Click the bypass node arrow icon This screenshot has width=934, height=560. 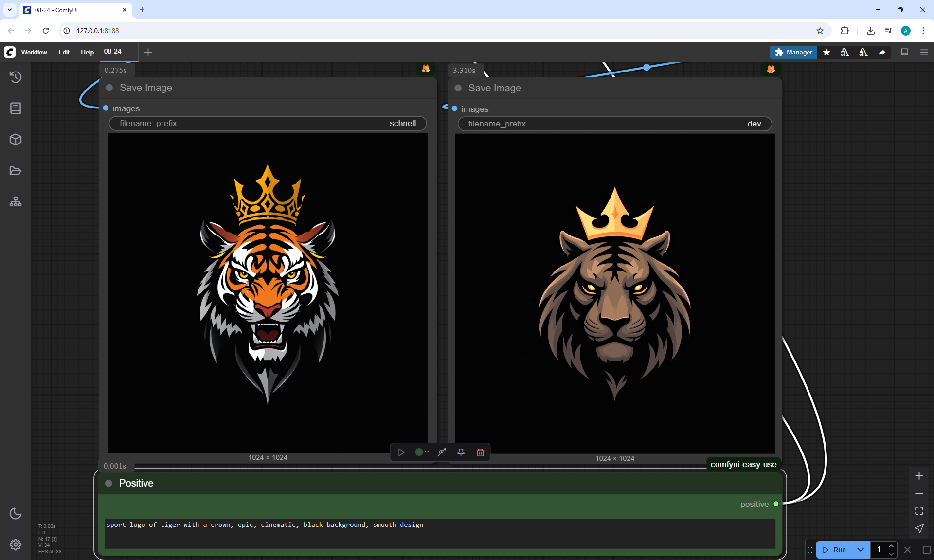(442, 452)
